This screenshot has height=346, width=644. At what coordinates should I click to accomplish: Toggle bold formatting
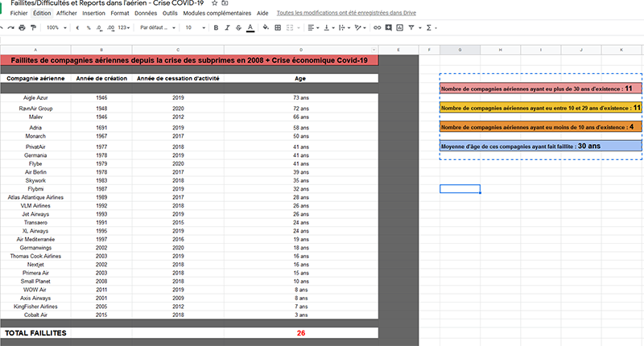click(216, 27)
